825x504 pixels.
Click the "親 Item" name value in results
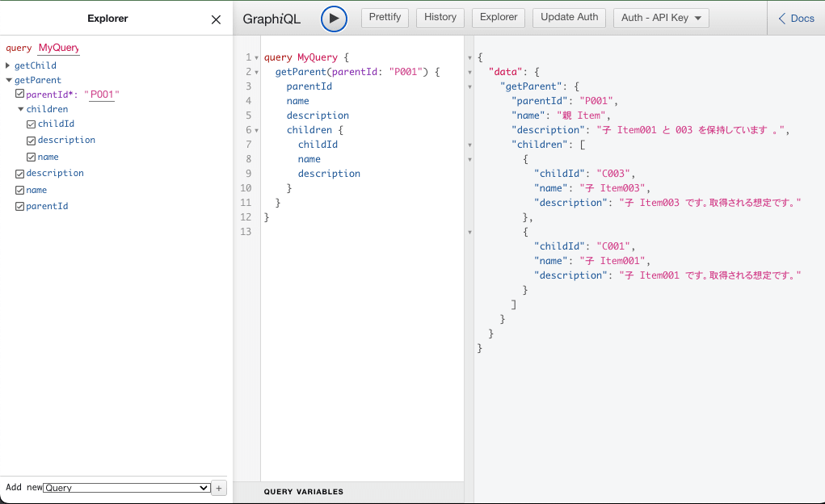[x=581, y=115]
